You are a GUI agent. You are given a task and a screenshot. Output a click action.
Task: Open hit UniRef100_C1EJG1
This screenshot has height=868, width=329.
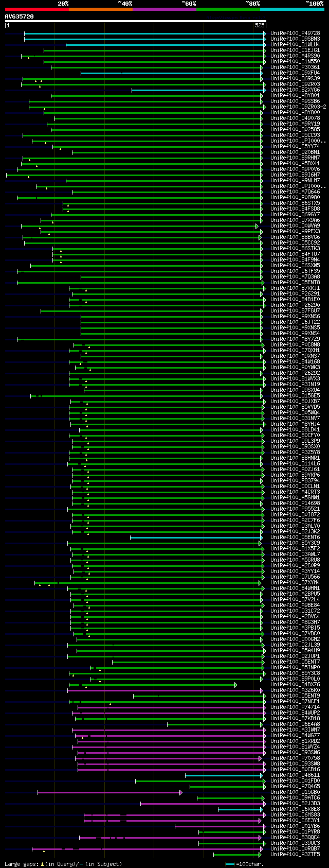point(295,50)
